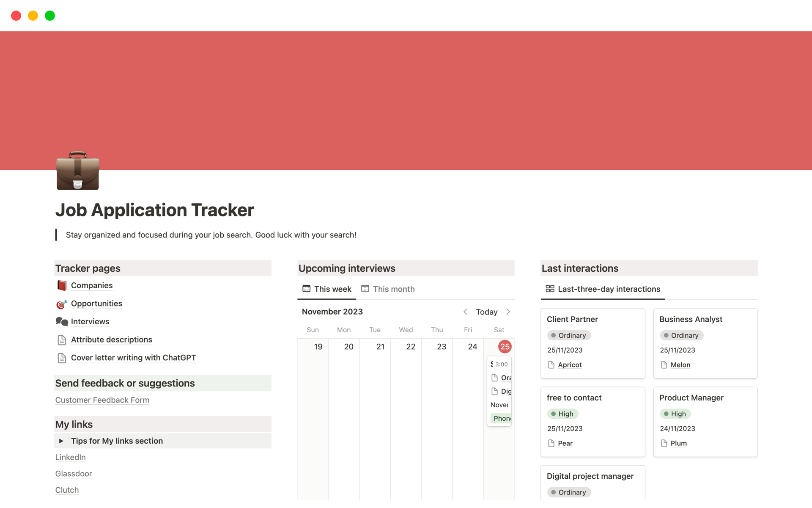The image size is (812, 508).
Task: Click the gallery icon beside Last-three-day interactions
Action: 550,289
